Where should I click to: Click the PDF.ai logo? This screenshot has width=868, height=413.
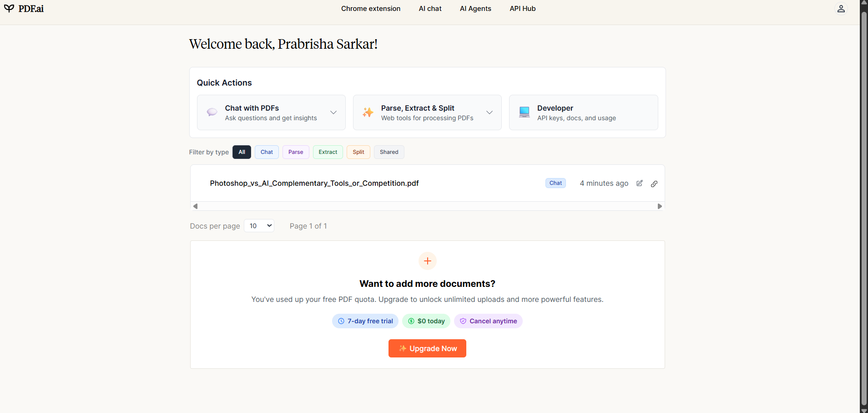(24, 9)
